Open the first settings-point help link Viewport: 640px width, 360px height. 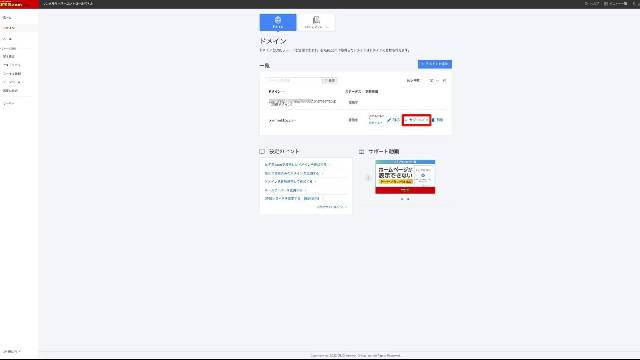[296, 164]
